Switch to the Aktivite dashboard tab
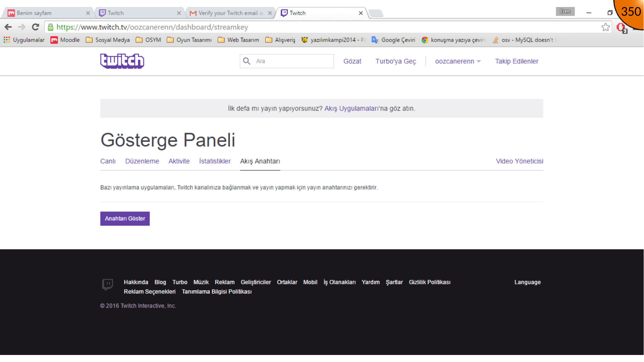The height and width of the screenshot is (362, 644). (x=179, y=161)
